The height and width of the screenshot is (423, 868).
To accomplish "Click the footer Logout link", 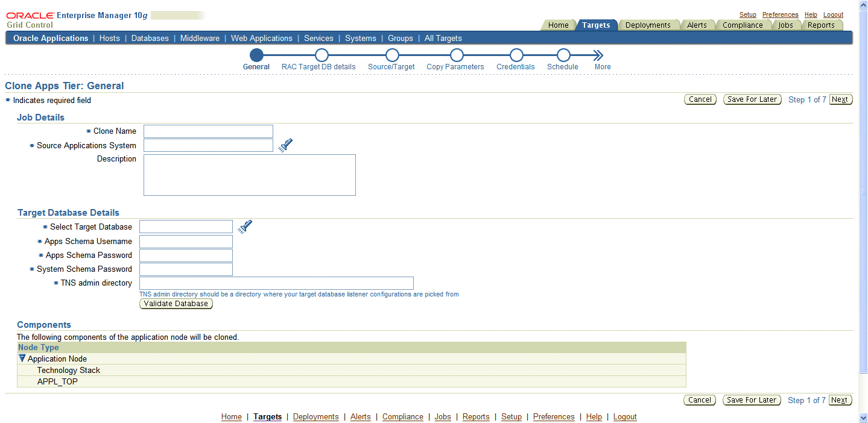I will [x=625, y=416].
